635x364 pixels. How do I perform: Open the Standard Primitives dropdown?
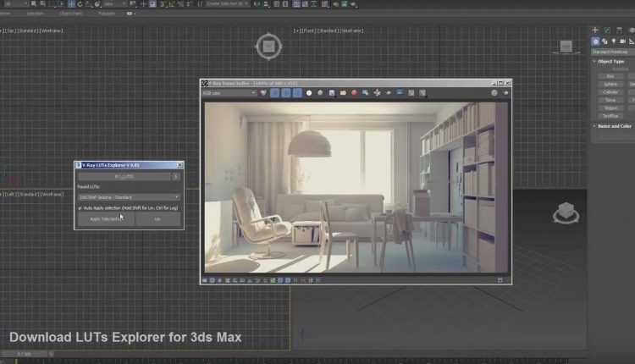(612, 52)
